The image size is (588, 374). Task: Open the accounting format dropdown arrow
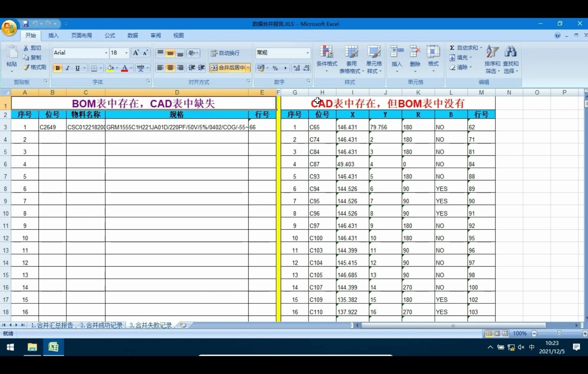(x=267, y=68)
